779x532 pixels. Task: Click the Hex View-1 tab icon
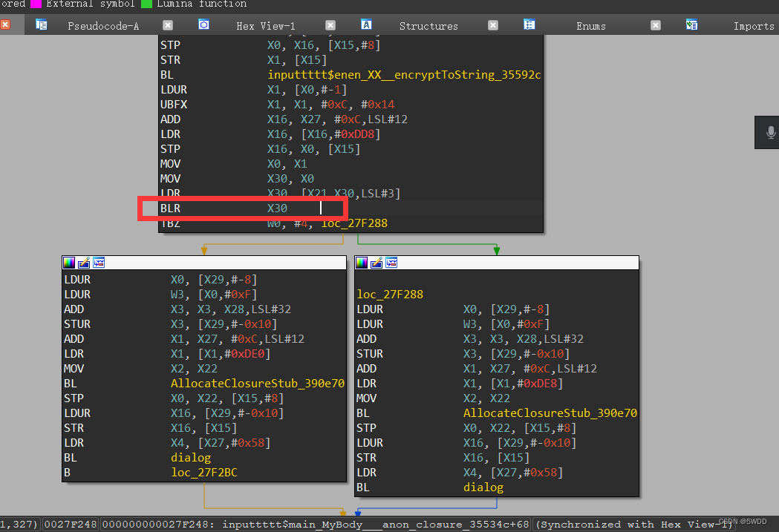pos(204,24)
